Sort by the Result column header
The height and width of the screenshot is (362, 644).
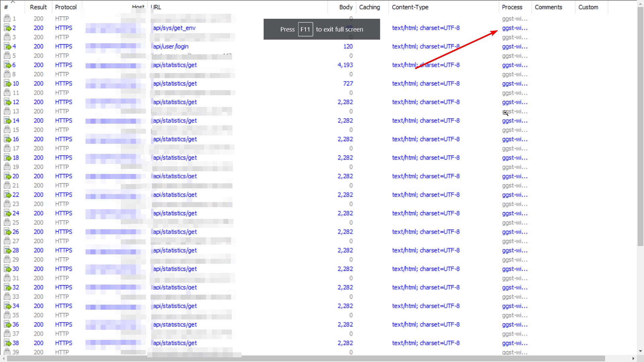pos(38,7)
